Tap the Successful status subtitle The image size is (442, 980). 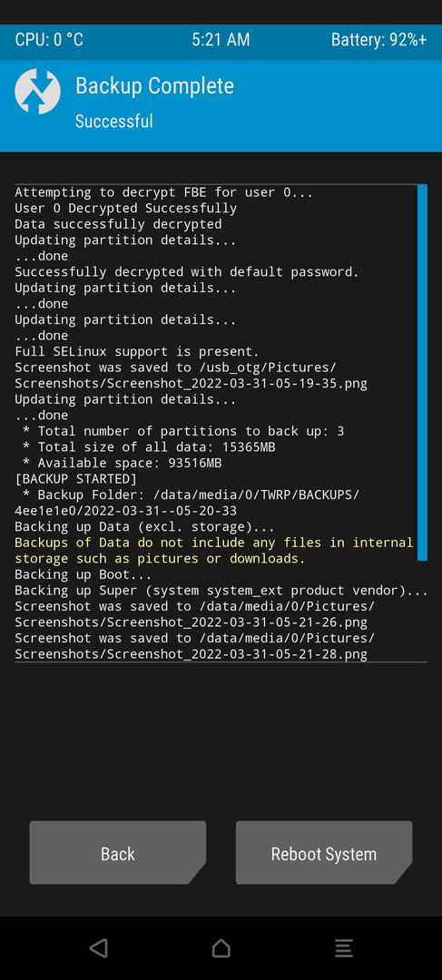pyautogui.click(x=113, y=121)
